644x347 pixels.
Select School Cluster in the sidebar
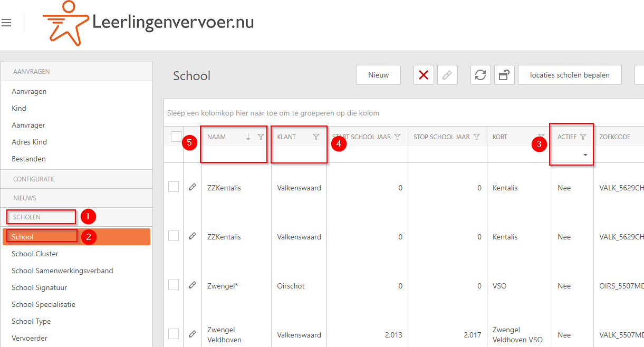[x=35, y=254]
